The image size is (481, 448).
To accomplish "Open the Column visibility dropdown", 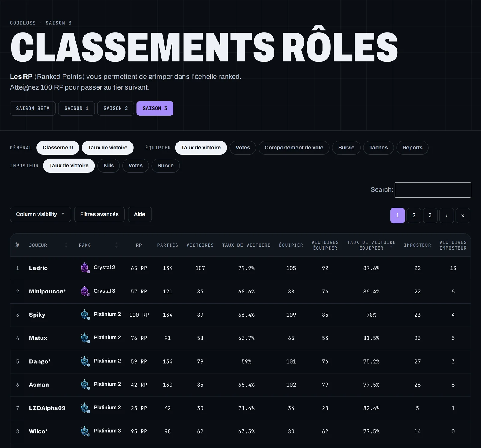I will click(x=40, y=214).
